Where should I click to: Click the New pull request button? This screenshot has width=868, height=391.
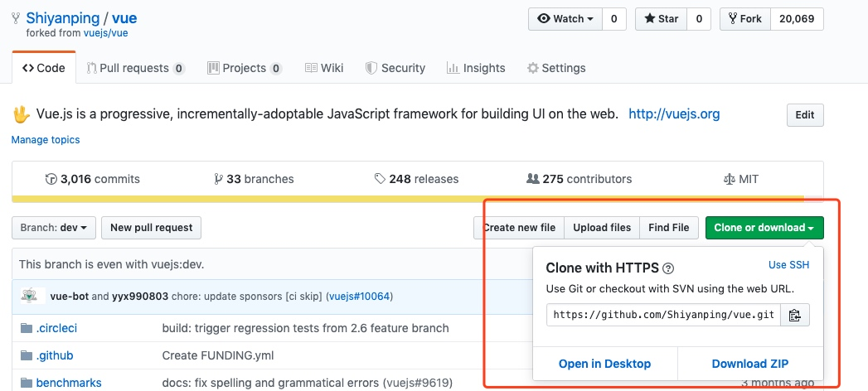point(151,228)
